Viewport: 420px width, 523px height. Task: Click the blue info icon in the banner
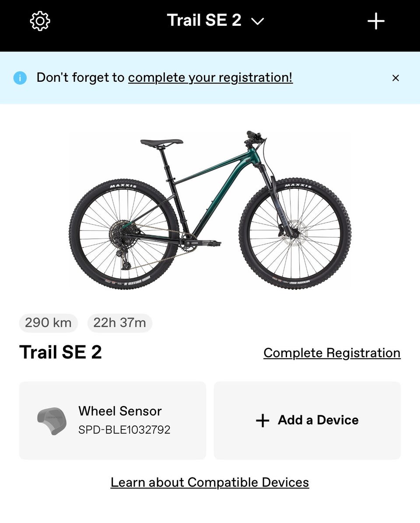20,78
